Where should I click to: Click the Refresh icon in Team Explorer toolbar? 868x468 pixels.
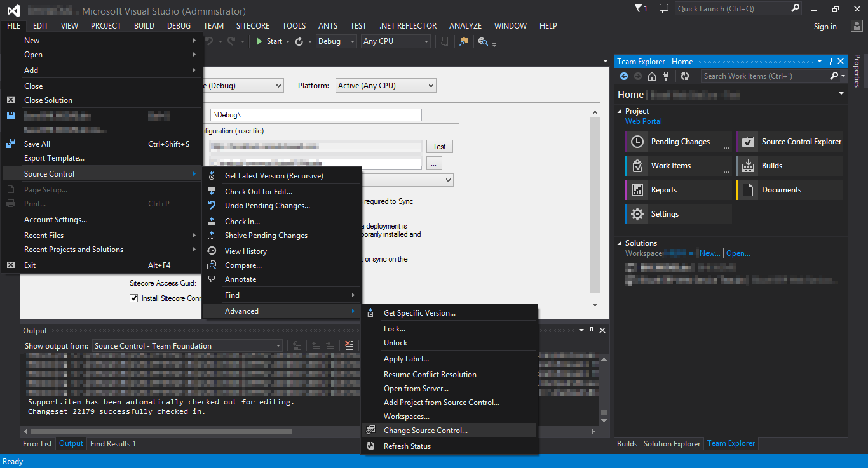coord(685,76)
